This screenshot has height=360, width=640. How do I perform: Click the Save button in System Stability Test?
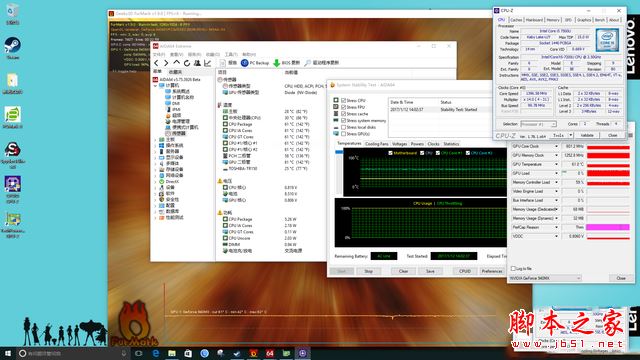(x=430, y=271)
